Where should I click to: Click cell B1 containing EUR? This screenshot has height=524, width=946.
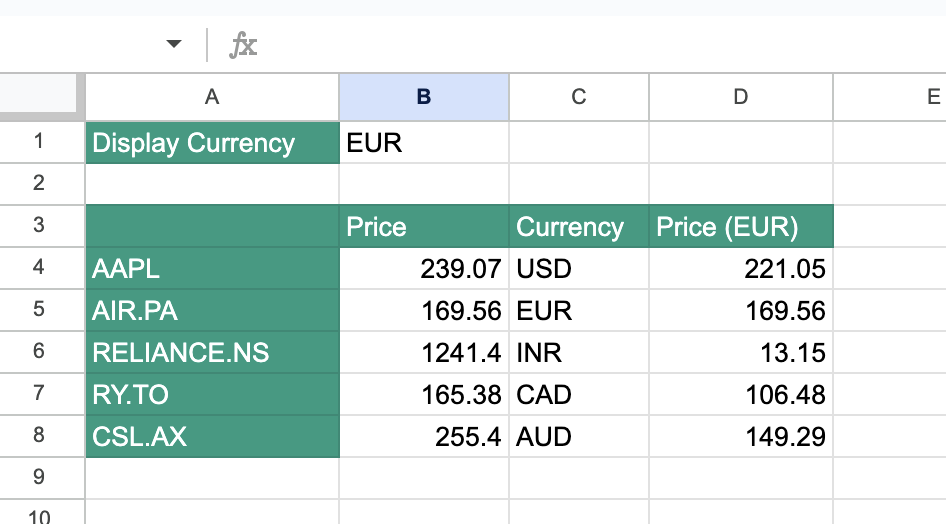[x=424, y=142]
